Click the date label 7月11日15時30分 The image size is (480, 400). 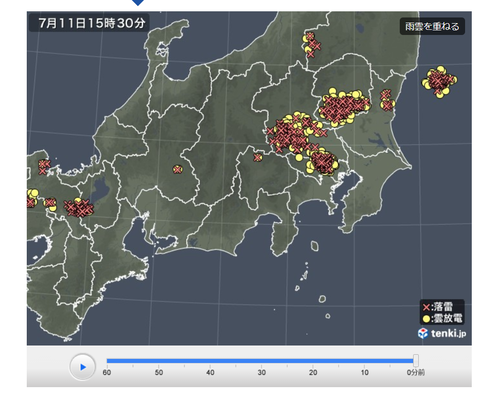[x=91, y=23]
